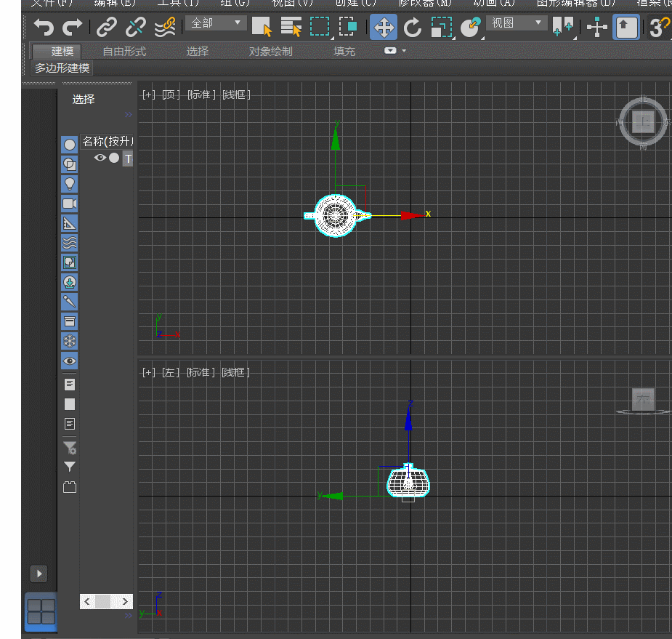Click the Display All list icon
672x639 pixels.
tap(70, 385)
